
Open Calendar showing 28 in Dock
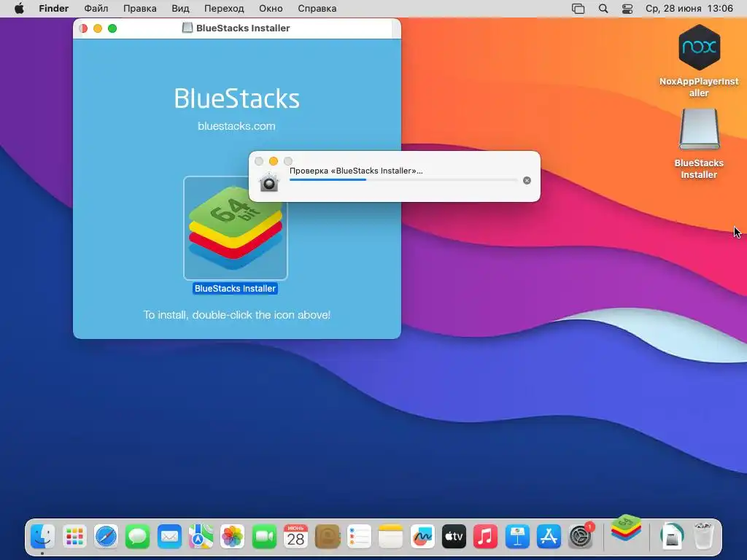[x=295, y=537]
